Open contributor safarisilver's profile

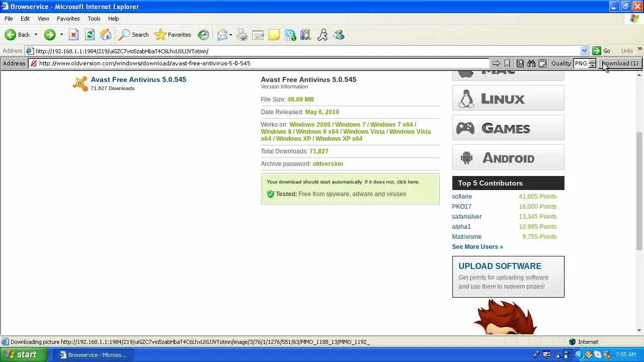click(x=467, y=217)
